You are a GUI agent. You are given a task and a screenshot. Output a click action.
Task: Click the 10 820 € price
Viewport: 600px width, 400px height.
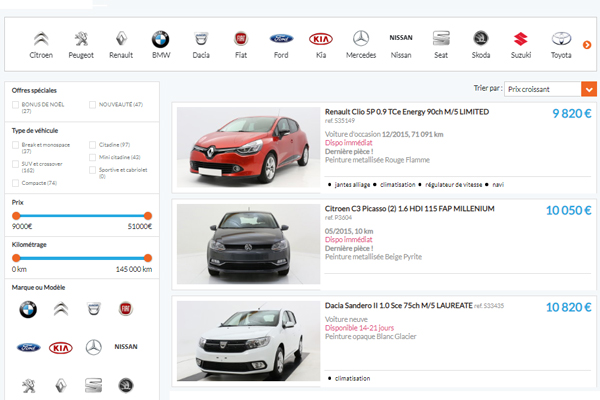coord(568,307)
